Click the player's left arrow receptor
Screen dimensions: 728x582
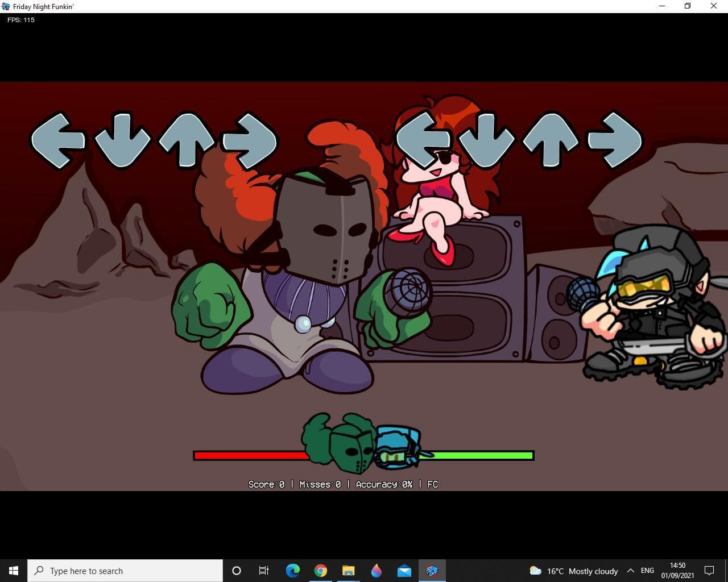[423, 140]
